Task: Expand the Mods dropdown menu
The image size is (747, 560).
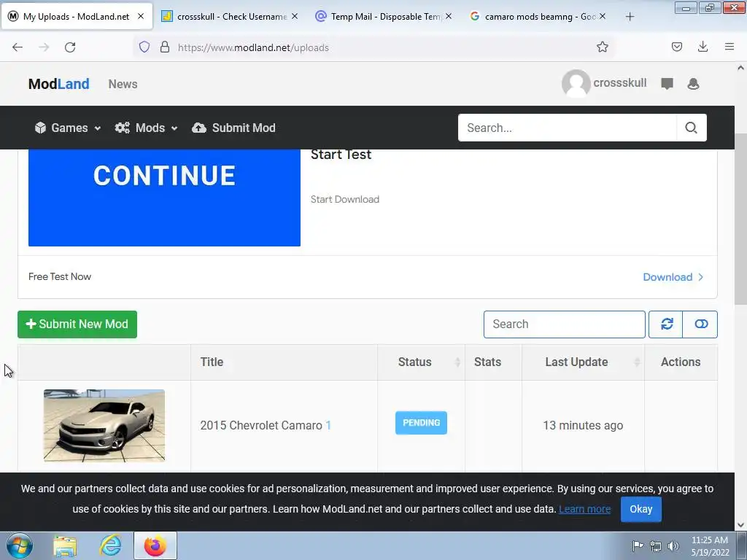Action: tap(146, 128)
